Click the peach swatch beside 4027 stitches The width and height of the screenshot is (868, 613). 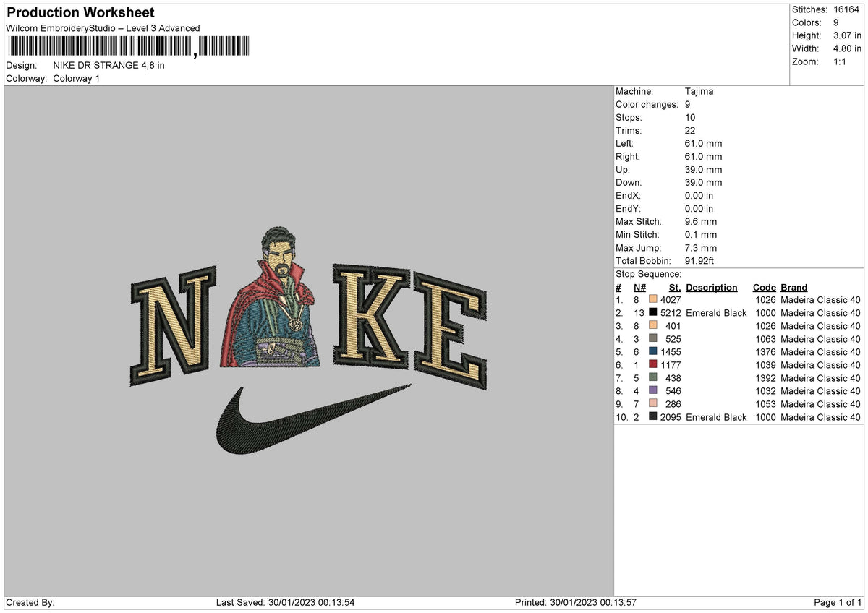pyautogui.click(x=653, y=300)
